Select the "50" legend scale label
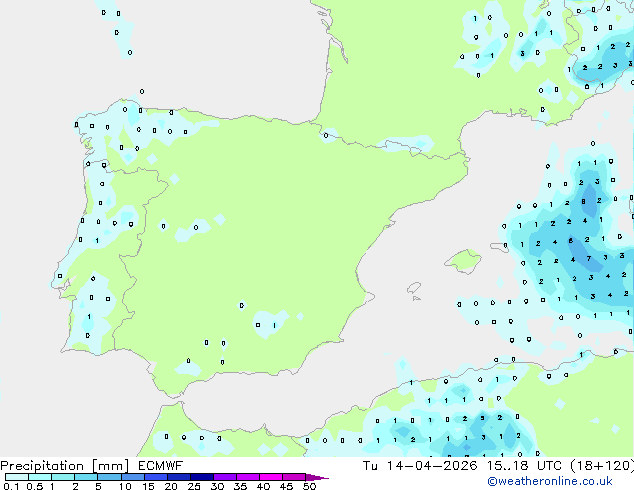This screenshot has height=490, width=634. (x=309, y=486)
